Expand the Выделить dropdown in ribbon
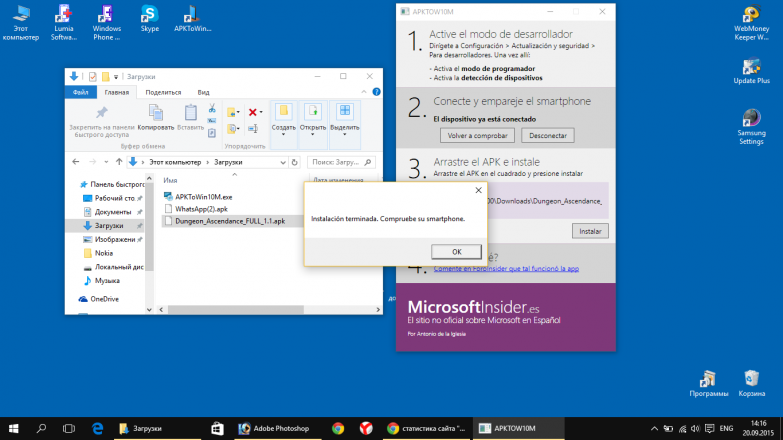This screenshot has height=440, width=783. (x=345, y=134)
